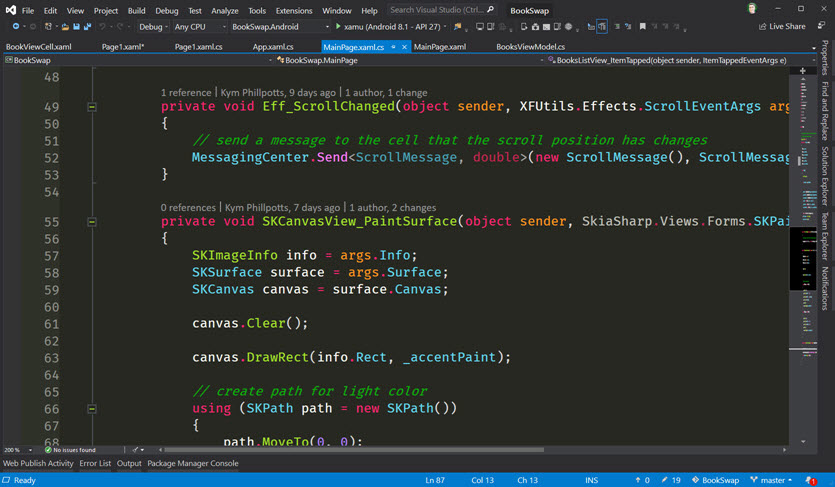Click the Open File folder icon

click(65, 27)
